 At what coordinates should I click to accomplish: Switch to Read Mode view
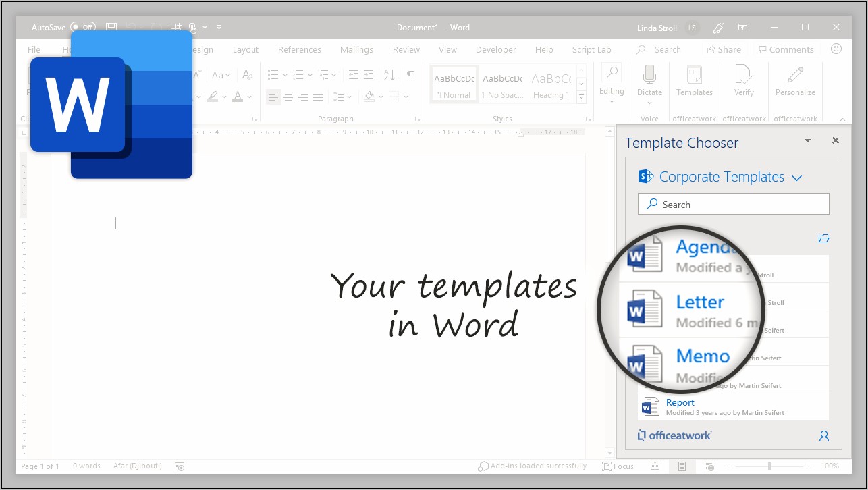pos(655,466)
